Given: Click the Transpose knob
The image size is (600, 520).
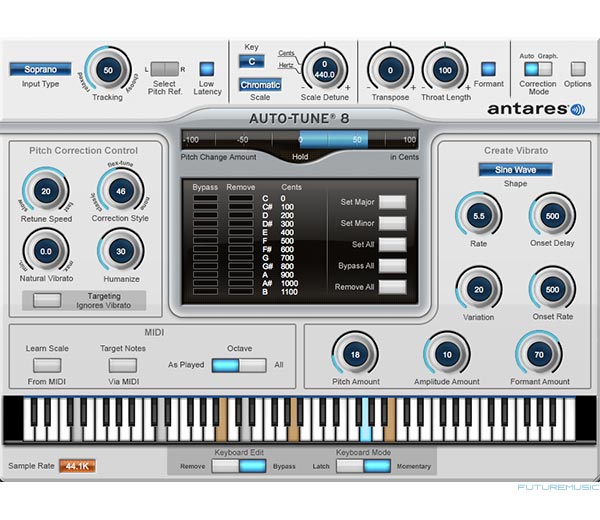Looking at the screenshot, I should 390,70.
